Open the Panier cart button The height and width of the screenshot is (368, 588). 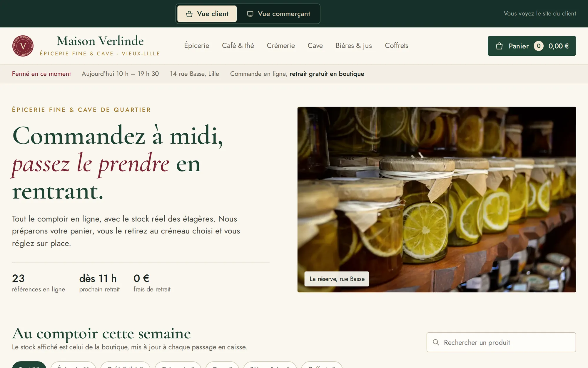pyautogui.click(x=532, y=46)
